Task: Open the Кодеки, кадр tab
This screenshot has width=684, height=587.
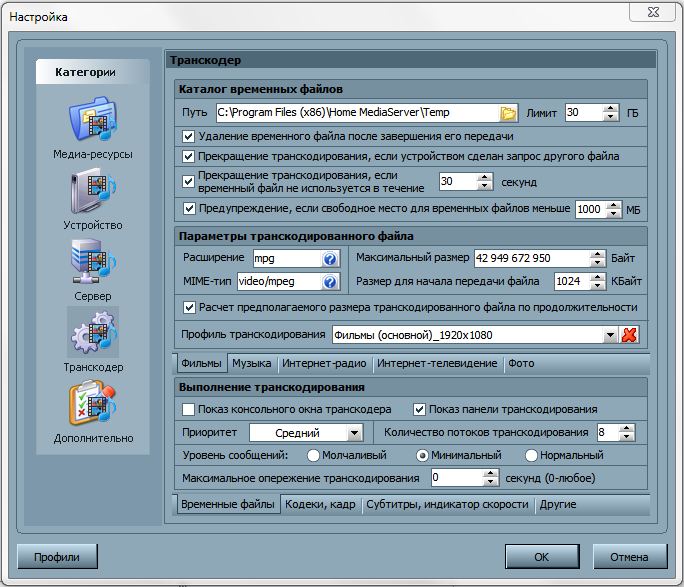Action: click(319, 505)
